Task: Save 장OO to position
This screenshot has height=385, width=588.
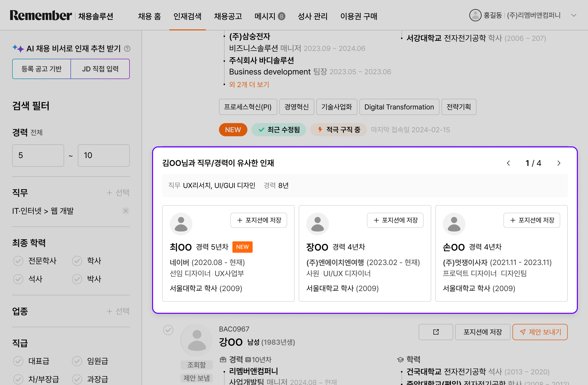Action: point(395,220)
